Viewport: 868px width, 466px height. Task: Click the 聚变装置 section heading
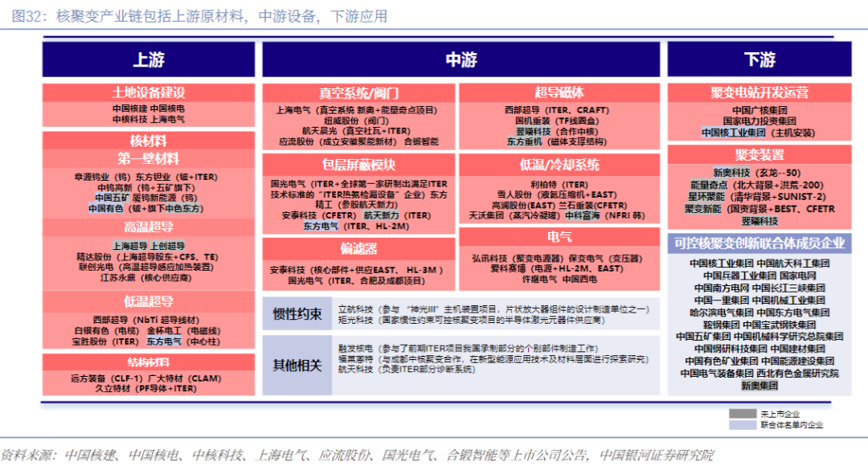[x=759, y=154]
